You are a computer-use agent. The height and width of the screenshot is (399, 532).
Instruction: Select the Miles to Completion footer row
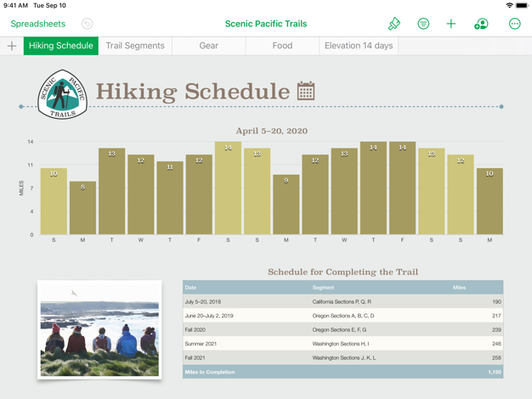(x=342, y=372)
